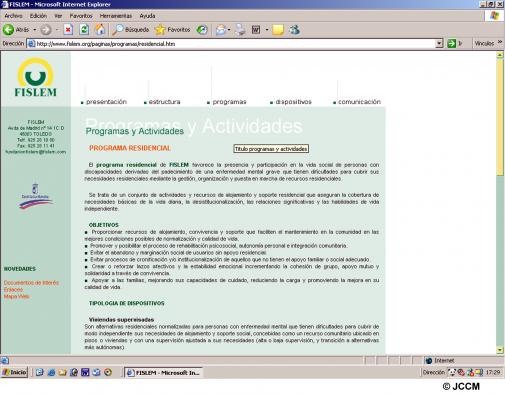This screenshot has height=394, width=505.
Task: Click the dispositivos navigation link
Action: [x=293, y=102]
